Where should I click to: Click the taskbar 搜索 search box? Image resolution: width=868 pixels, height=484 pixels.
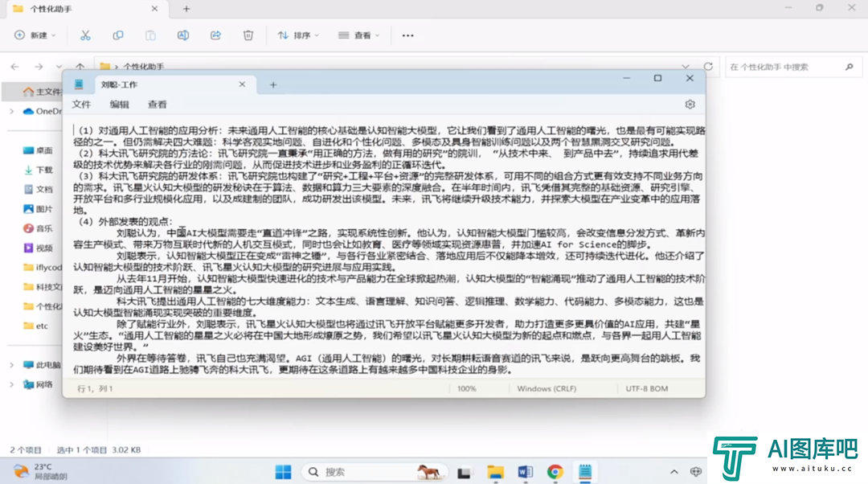click(375, 472)
